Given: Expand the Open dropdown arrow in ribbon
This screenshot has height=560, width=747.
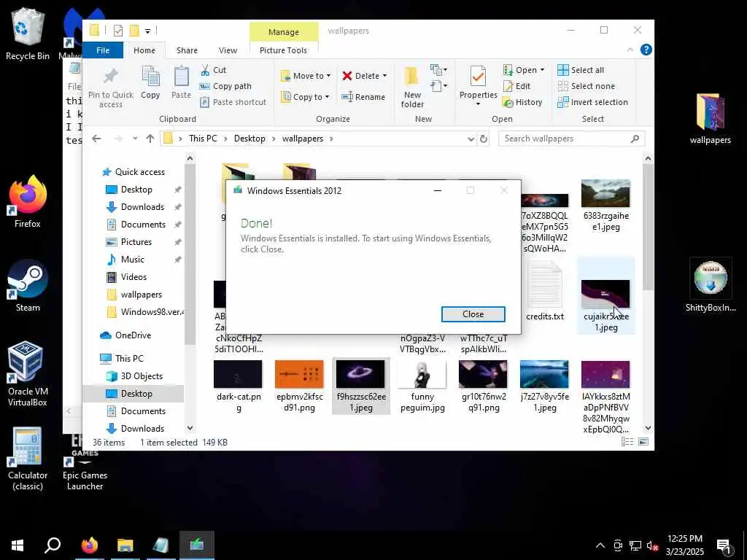Looking at the screenshot, I should 542,70.
